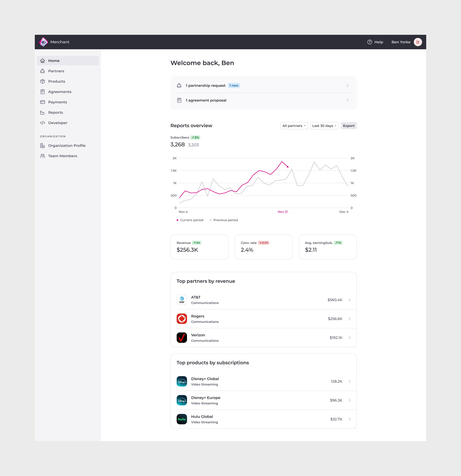This screenshot has height=476, width=461.
Task: Click the Rogers partner logo
Action: click(x=182, y=319)
